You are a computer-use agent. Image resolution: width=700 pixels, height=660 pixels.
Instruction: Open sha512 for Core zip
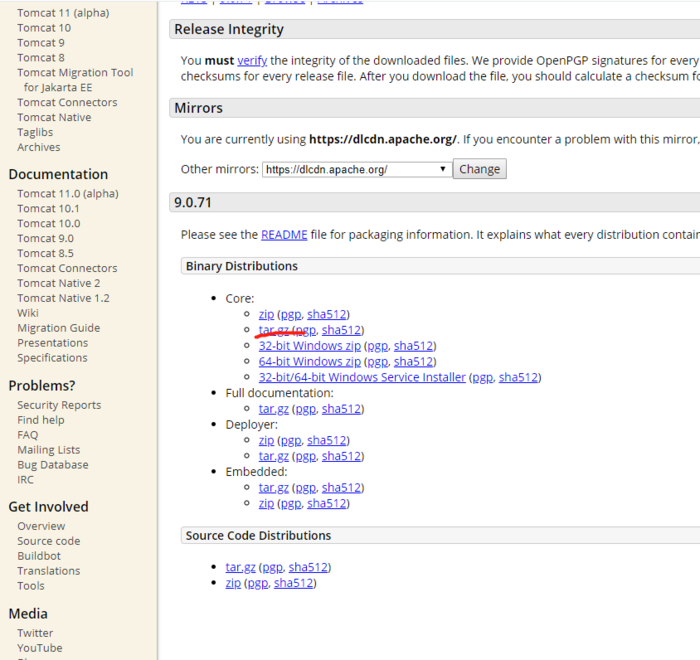(x=327, y=314)
